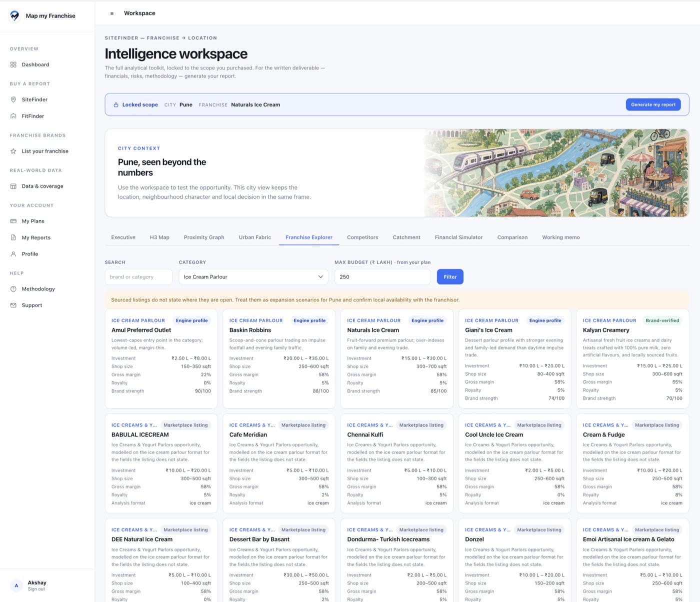This screenshot has height=602, width=700.
Task: Open the Chennai Kulfi listing card
Action: (x=397, y=464)
